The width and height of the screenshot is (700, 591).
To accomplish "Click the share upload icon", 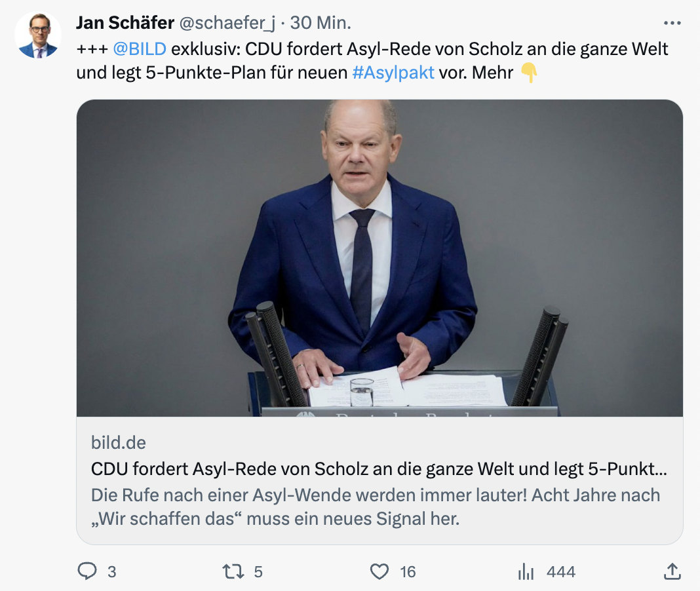I will [672, 571].
